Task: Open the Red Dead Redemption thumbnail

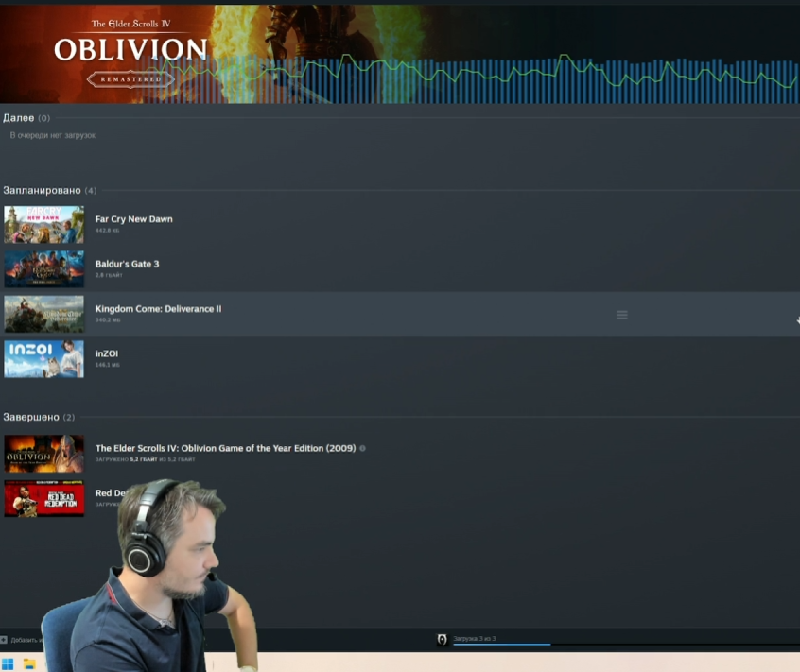Action: (x=43, y=498)
